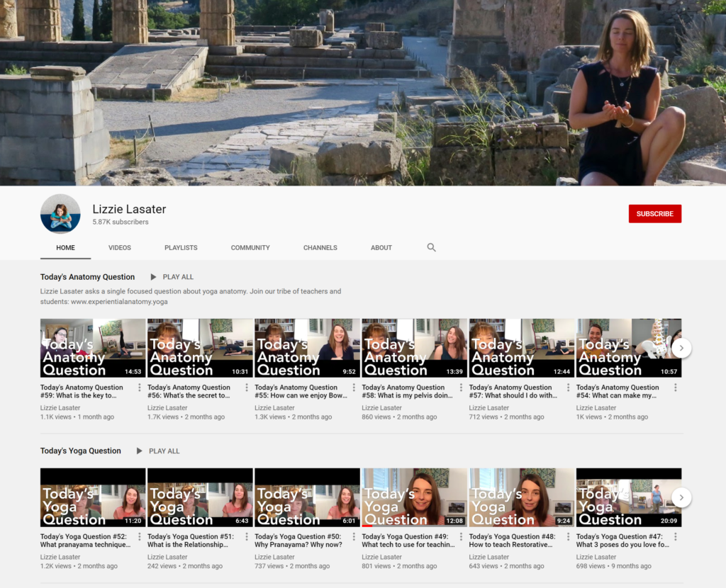Play the 12:44 Anatomy Question thumbnail

(521, 348)
